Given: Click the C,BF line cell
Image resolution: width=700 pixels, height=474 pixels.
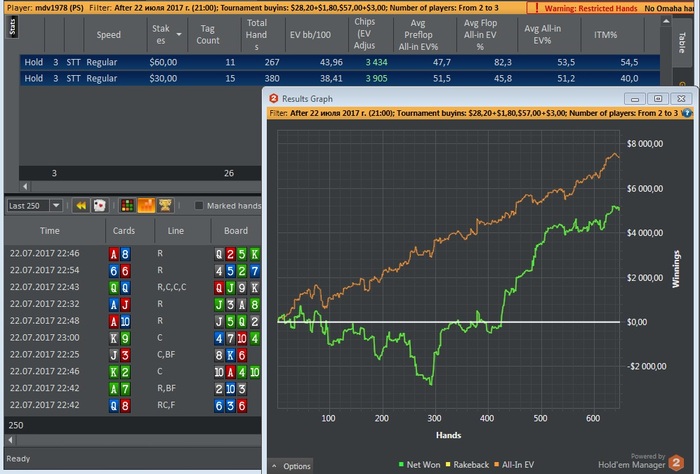Looking at the screenshot, I should [x=166, y=354].
